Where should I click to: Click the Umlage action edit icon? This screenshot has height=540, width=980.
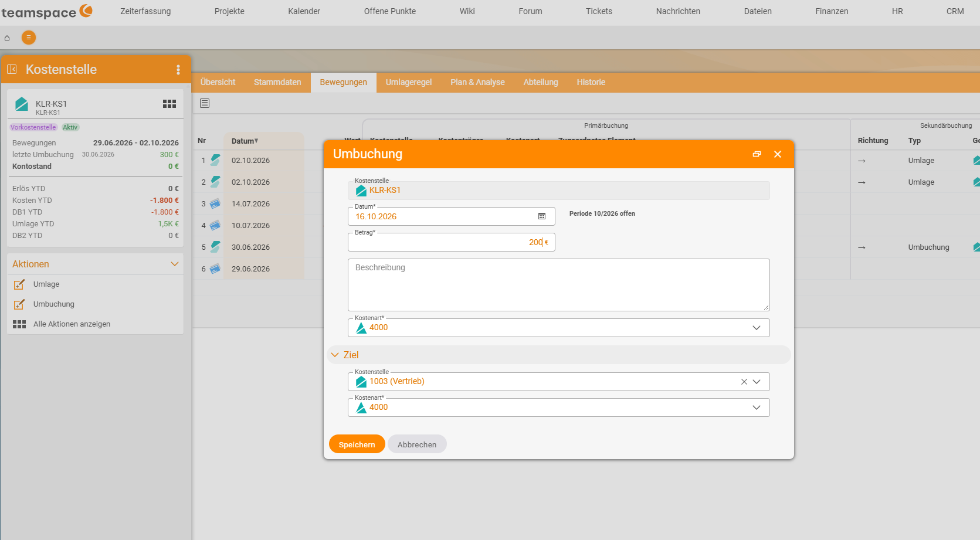coord(19,284)
